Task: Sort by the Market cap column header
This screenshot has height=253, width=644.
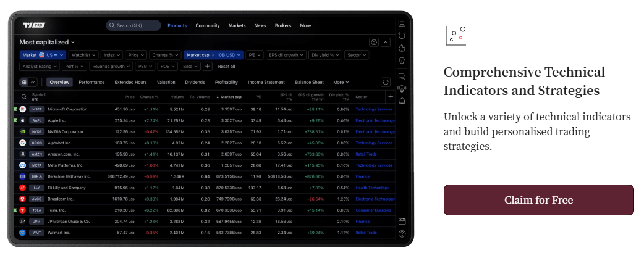Action: pyautogui.click(x=229, y=97)
